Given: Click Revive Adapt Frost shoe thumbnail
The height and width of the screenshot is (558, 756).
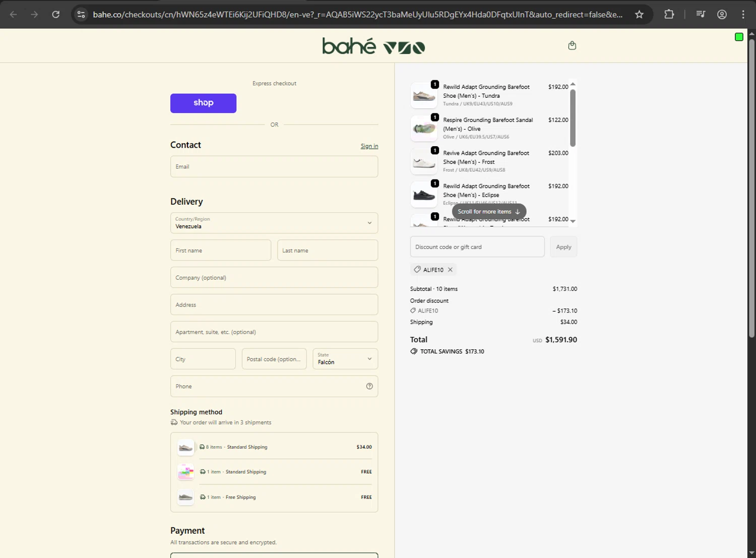Looking at the screenshot, I should point(424,161).
